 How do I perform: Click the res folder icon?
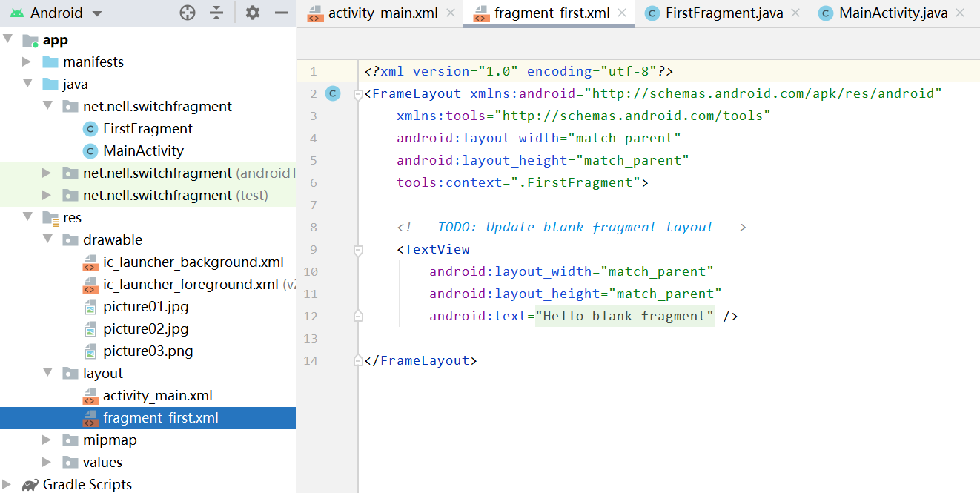click(50, 218)
